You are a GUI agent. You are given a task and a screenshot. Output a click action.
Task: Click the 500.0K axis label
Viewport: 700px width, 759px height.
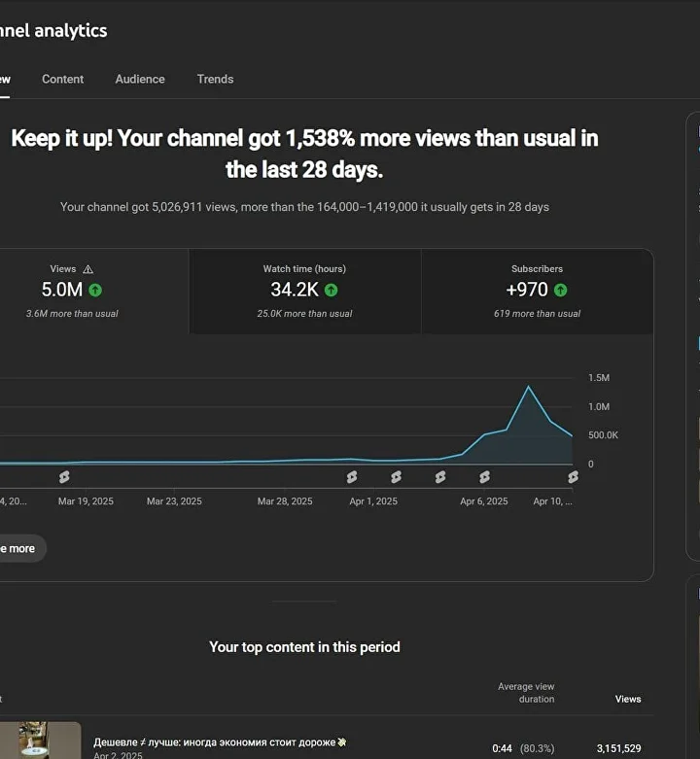603,435
